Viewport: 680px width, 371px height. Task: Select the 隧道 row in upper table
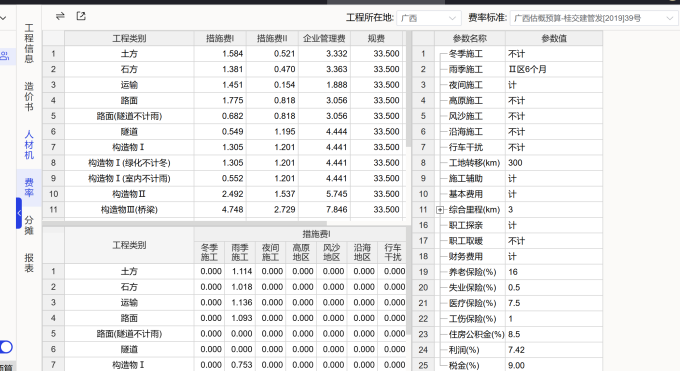[224, 131]
